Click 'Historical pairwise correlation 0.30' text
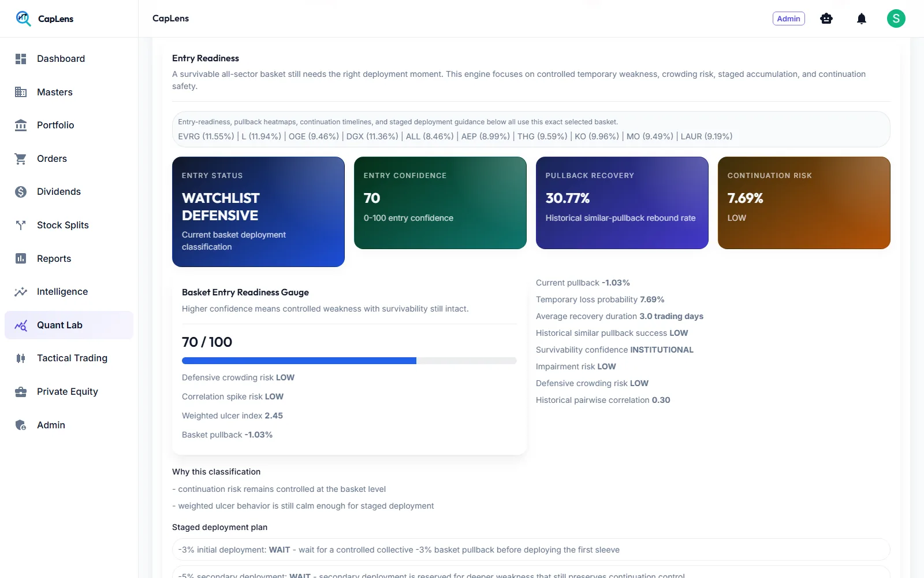Viewport: 924px width, 578px height. tap(603, 400)
